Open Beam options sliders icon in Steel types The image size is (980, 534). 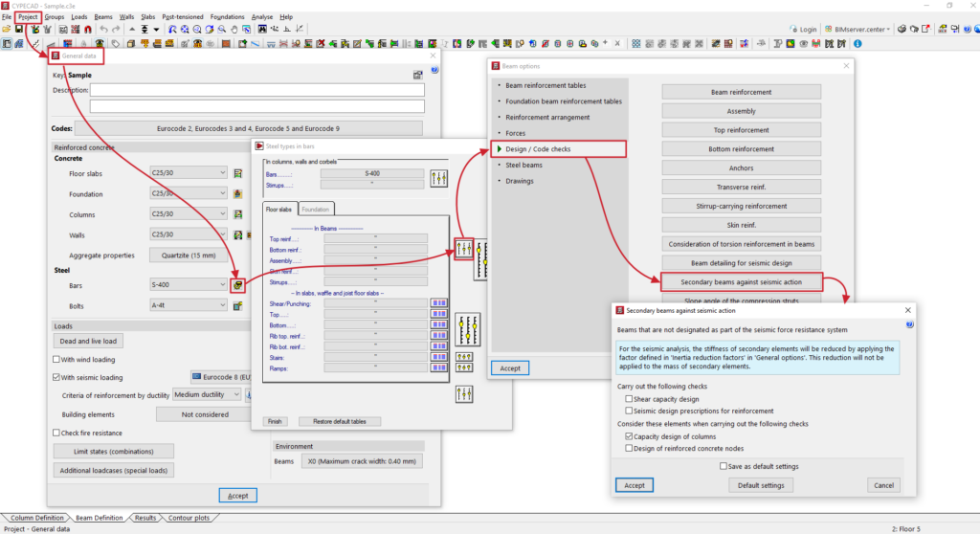pos(464,250)
